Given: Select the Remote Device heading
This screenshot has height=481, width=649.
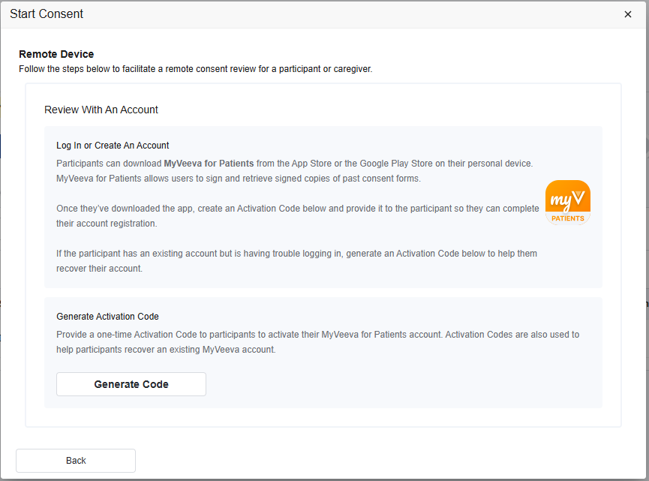Looking at the screenshot, I should [x=56, y=54].
